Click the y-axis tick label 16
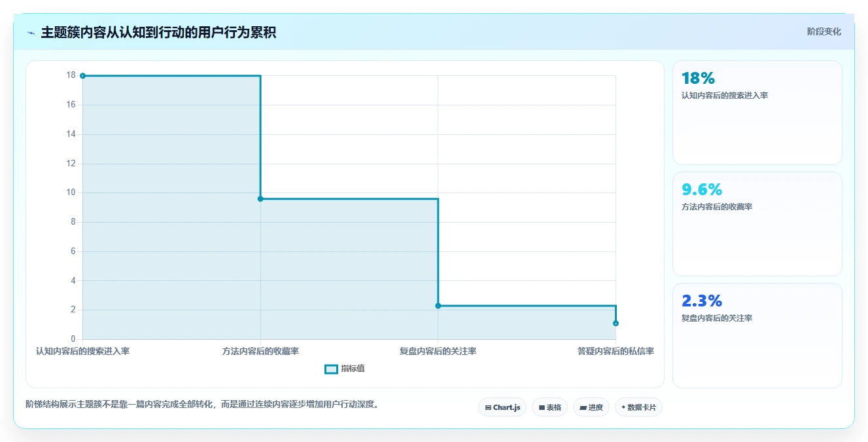 tap(71, 105)
